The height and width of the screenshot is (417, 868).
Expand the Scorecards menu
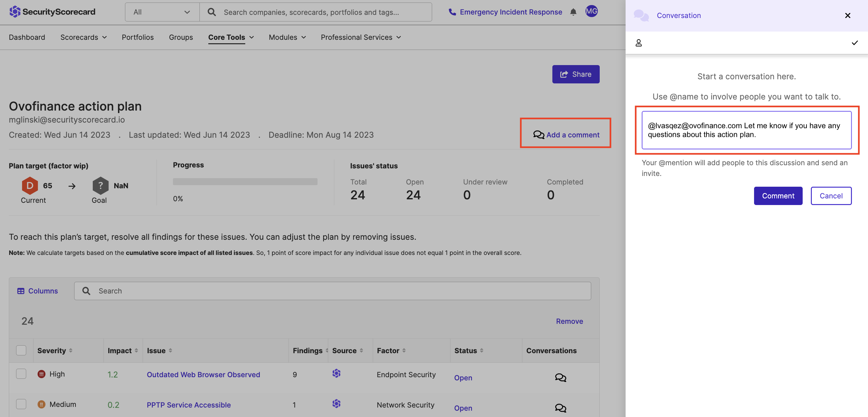tap(83, 37)
